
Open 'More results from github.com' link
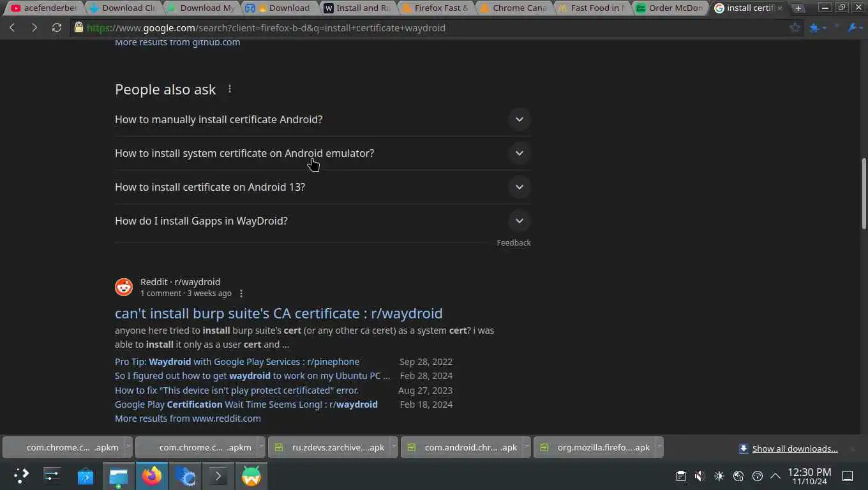point(177,42)
